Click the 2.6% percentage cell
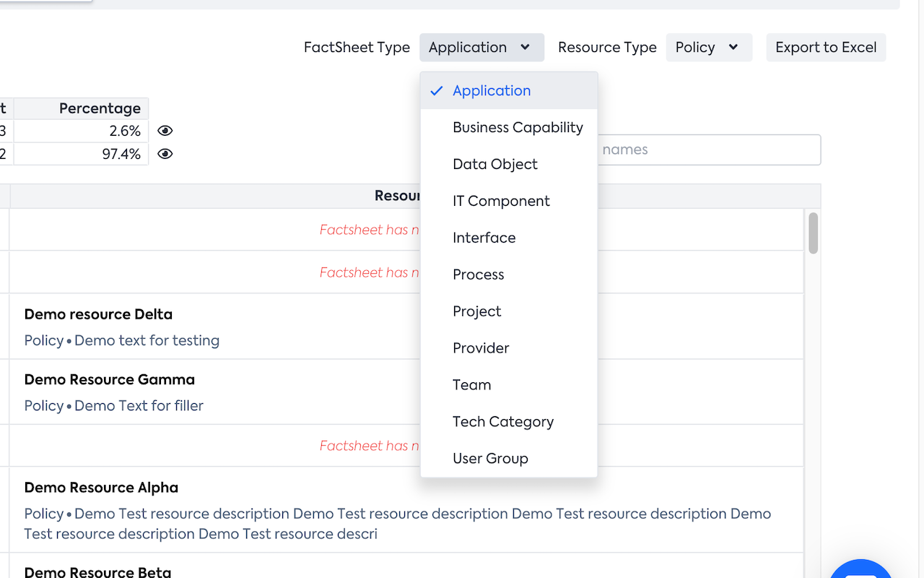Screen dimensions: 924x578 point(81,131)
